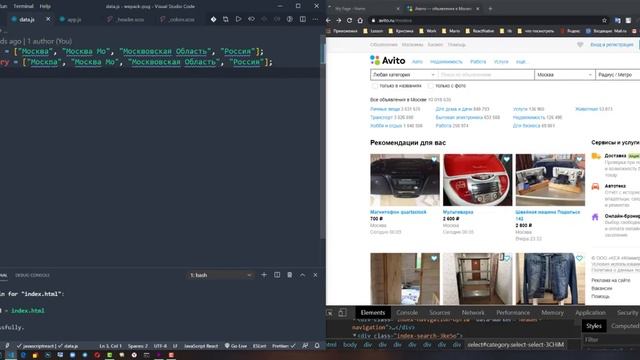Open the editor More Actions ellipsis
This screenshot has height=360, width=640.
tap(315, 19)
